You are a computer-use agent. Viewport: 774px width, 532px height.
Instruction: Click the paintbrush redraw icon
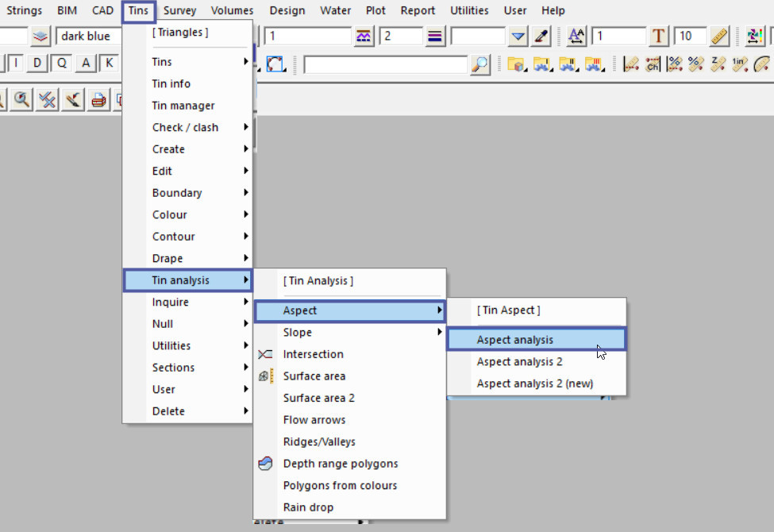(x=74, y=100)
